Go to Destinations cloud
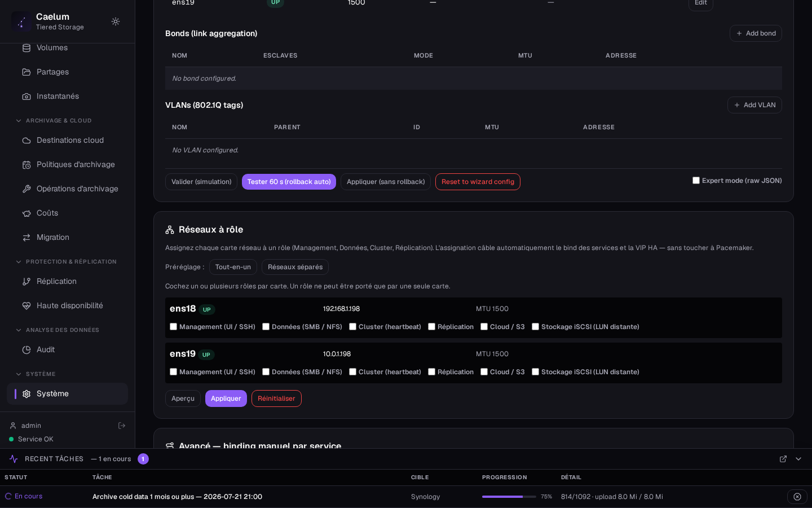The height and width of the screenshot is (508, 812). [67, 141]
